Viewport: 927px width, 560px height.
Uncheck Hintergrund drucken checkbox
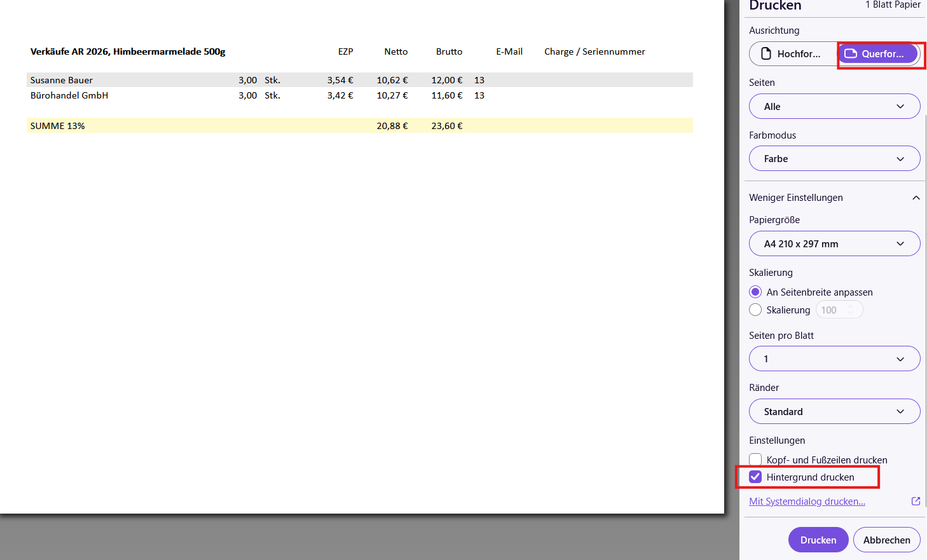pos(755,477)
